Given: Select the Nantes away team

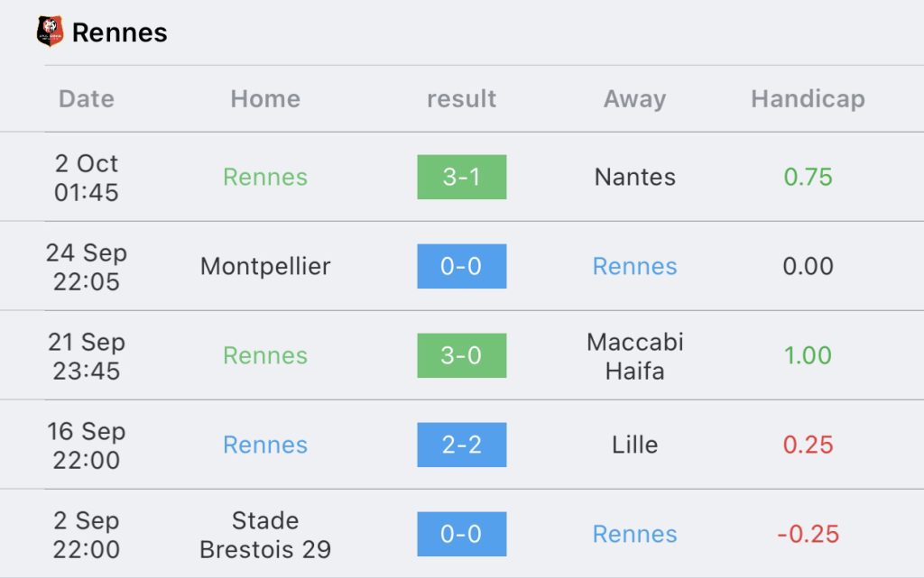Looking at the screenshot, I should click(x=634, y=177).
